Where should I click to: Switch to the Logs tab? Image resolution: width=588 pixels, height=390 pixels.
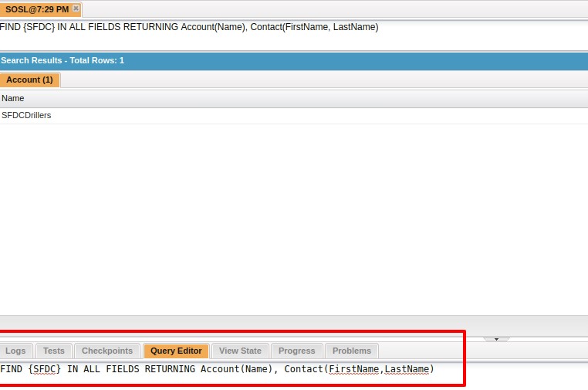pyautogui.click(x=15, y=351)
